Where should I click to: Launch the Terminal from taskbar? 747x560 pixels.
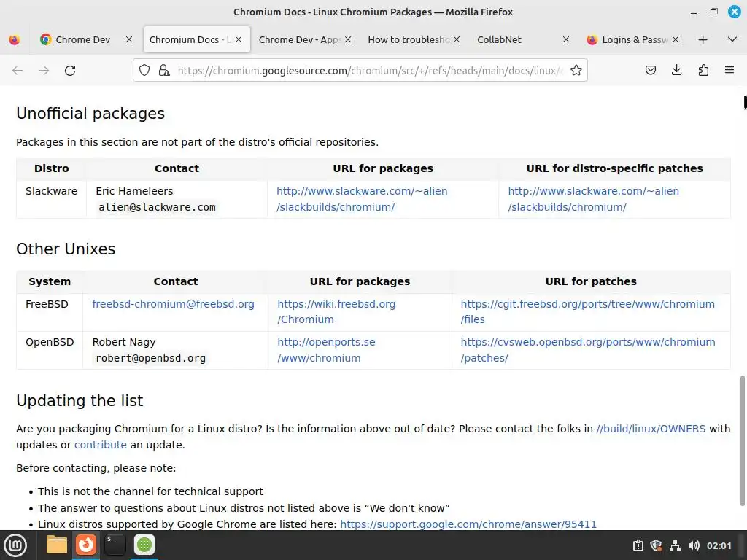(x=115, y=545)
